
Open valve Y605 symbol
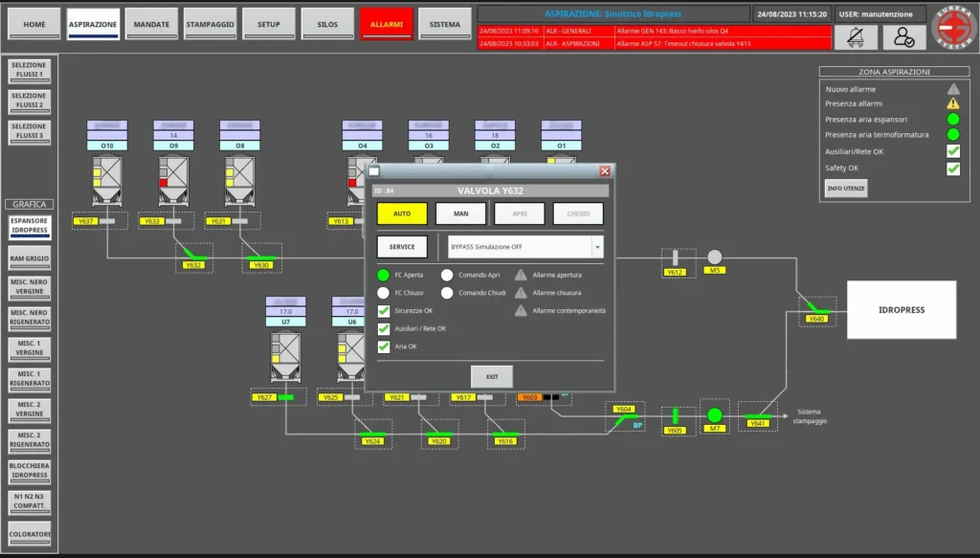coord(675,415)
